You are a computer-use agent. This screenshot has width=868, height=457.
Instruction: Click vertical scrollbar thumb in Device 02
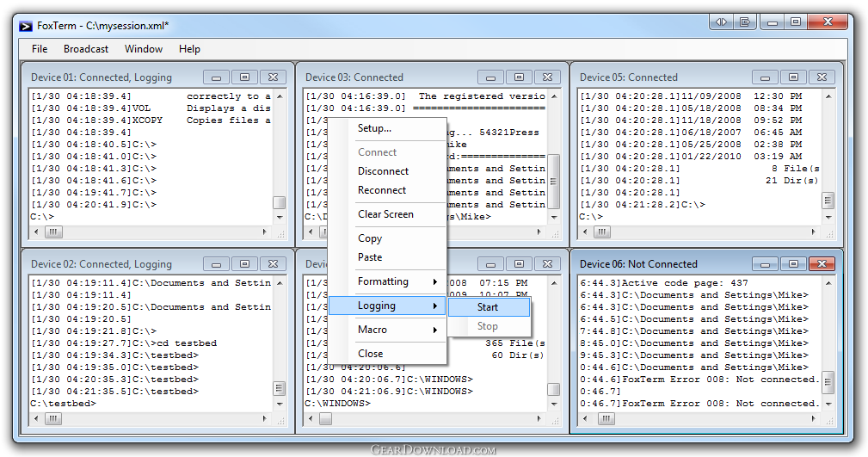(280, 388)
